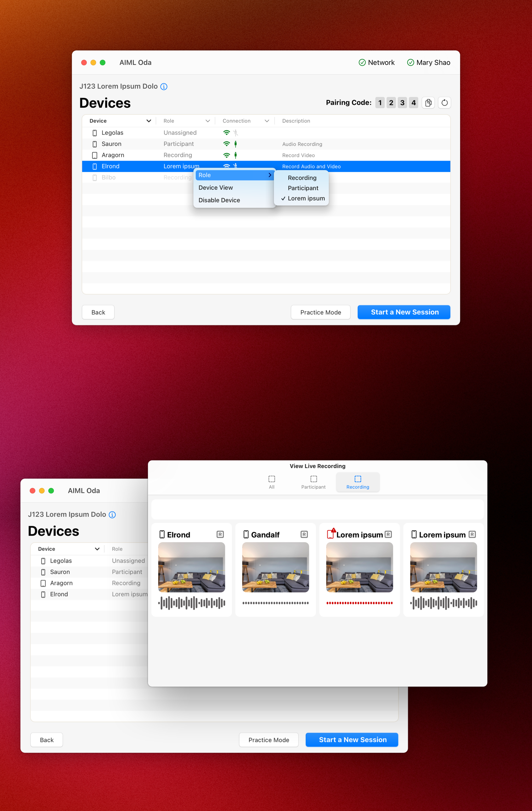Viewport: 532px width, 811px height.
Task: Select the checked Lorem ipsum role option
Action: [x=306, y=198]
